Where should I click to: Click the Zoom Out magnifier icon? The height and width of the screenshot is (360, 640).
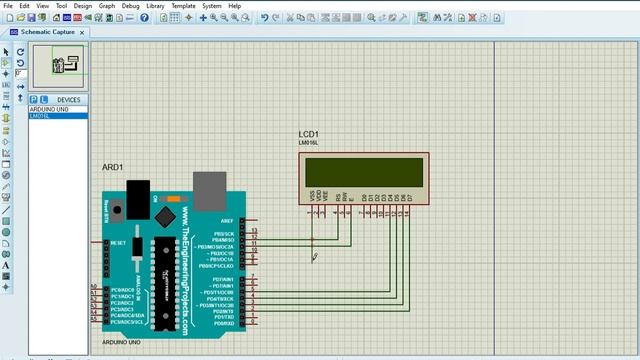224,18
